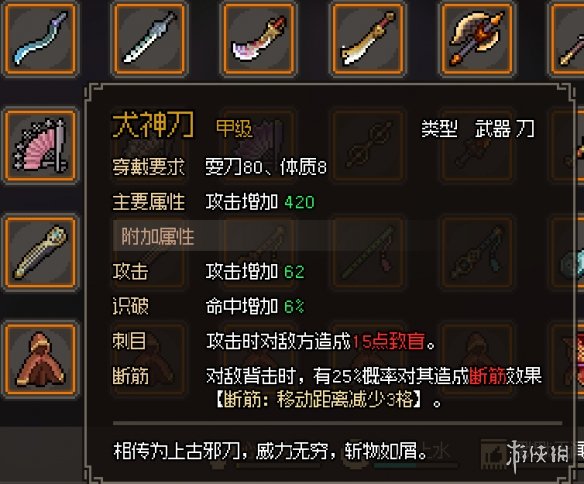The height and width of the screenshot is (484, 584).
Task: Click the item lore description text at bottom
Action: click(270, 451)
